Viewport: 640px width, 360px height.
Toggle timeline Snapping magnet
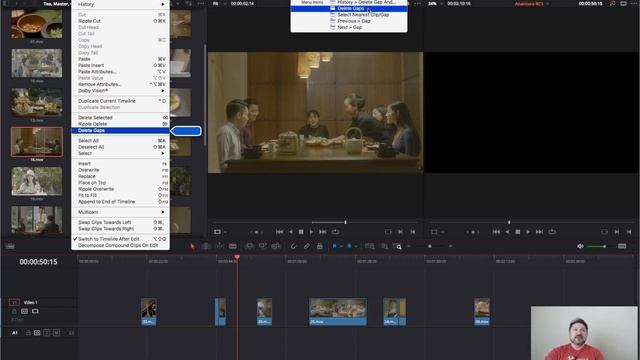(x=293, y=246)
